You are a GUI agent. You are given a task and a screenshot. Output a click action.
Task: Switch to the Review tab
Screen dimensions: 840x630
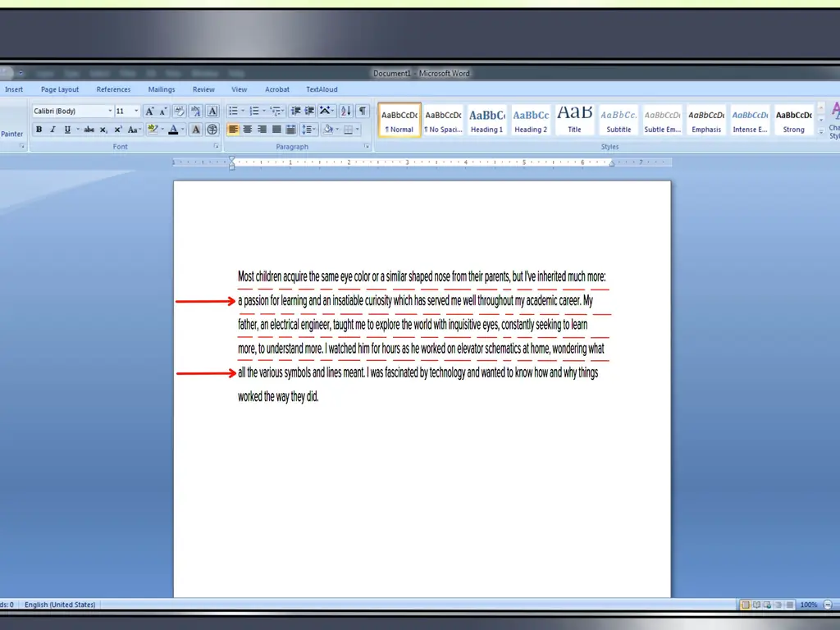tap(203, 89)
